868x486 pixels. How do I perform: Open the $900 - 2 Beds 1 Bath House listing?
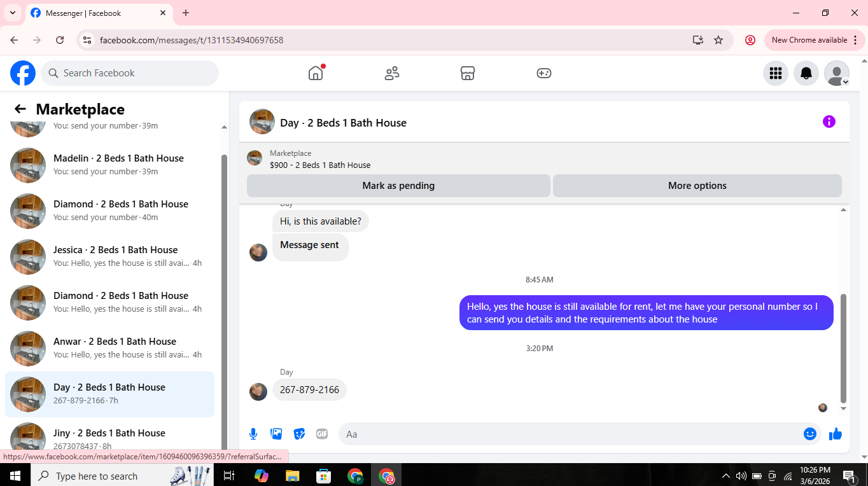pos(320,165)
